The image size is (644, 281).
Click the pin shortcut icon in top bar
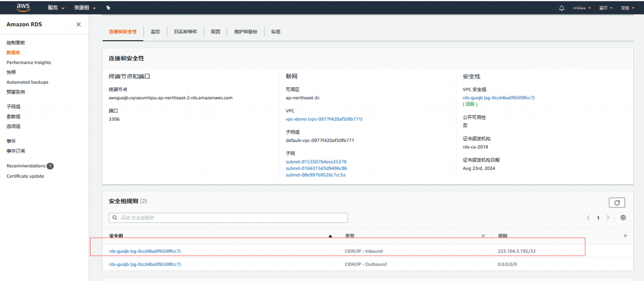[109, 8]
